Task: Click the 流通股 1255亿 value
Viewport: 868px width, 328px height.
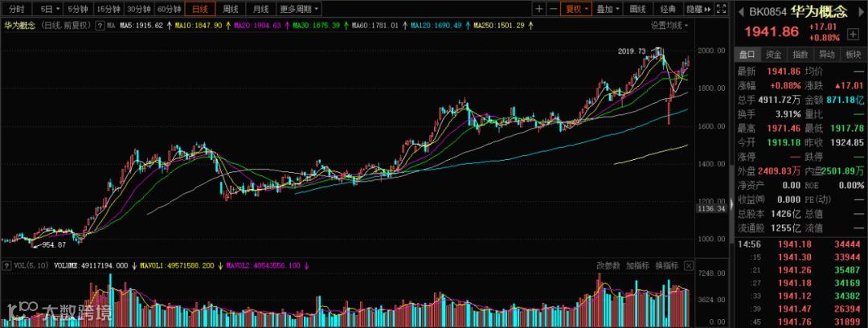Action: (x=787, y=228)
